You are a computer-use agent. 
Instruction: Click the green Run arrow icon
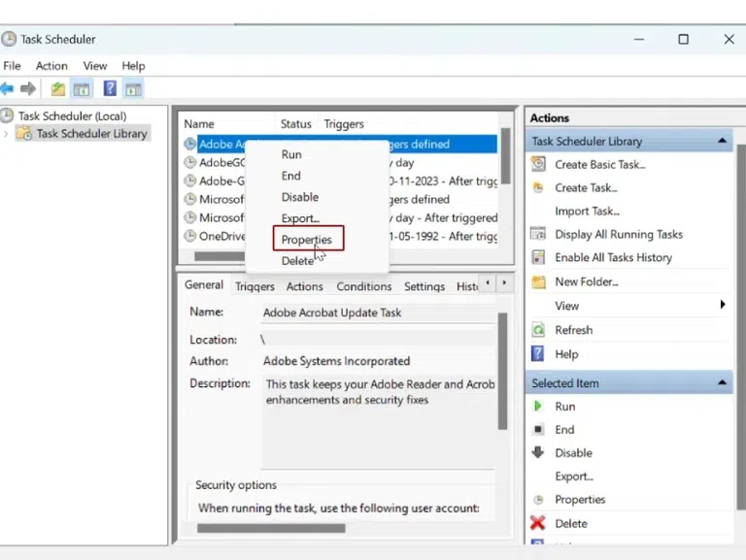[538, 406]
